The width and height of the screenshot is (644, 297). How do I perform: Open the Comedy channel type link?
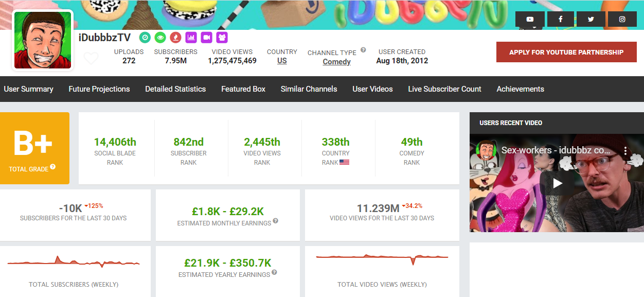point(337,62)
